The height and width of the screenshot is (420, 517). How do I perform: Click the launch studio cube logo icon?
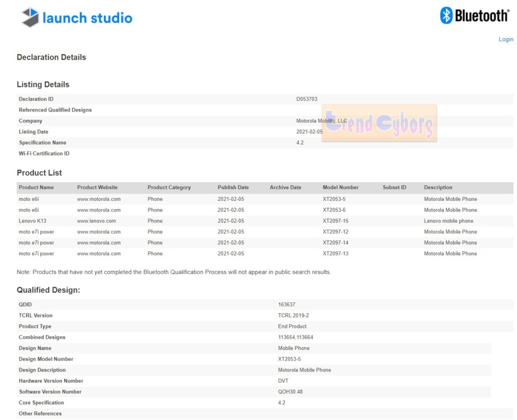(30, 18)
